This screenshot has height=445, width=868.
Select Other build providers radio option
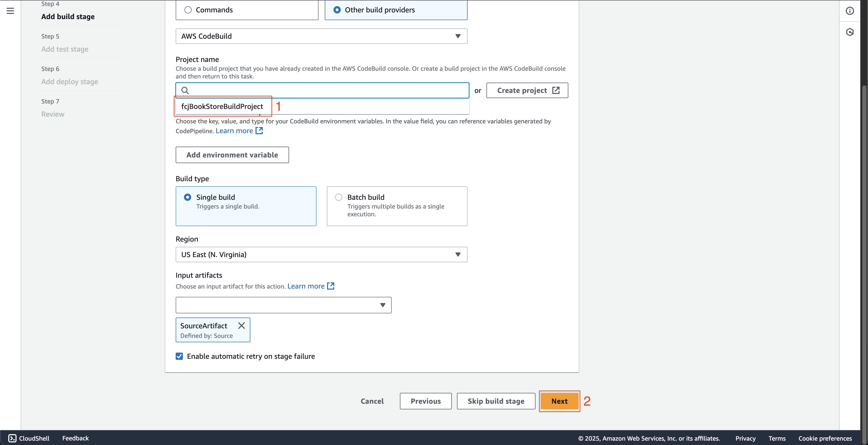tap(337, 10)
